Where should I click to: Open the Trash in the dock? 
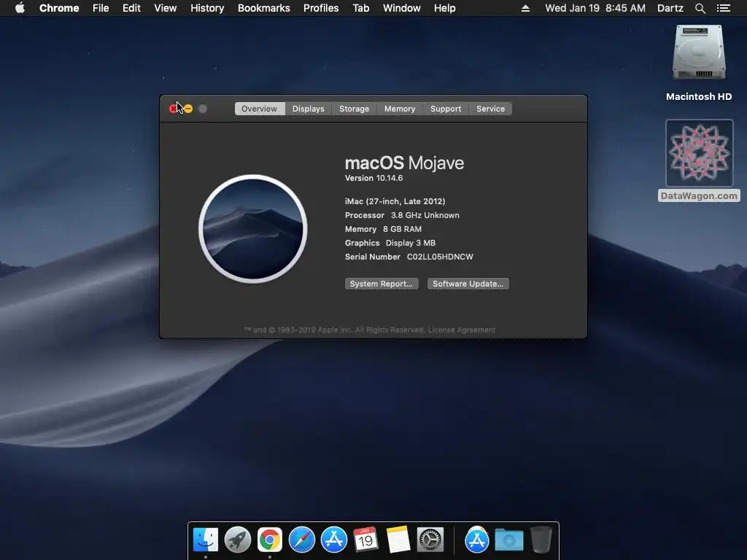pos(541,540)
